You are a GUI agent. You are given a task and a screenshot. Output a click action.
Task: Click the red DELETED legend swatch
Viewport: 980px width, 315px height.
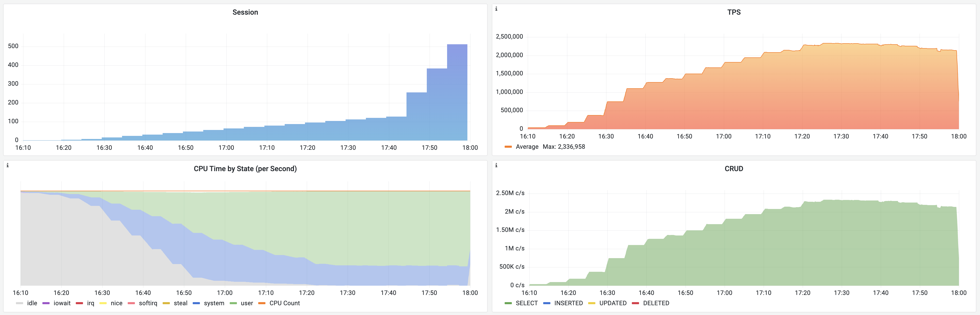(x=635, y=303)
